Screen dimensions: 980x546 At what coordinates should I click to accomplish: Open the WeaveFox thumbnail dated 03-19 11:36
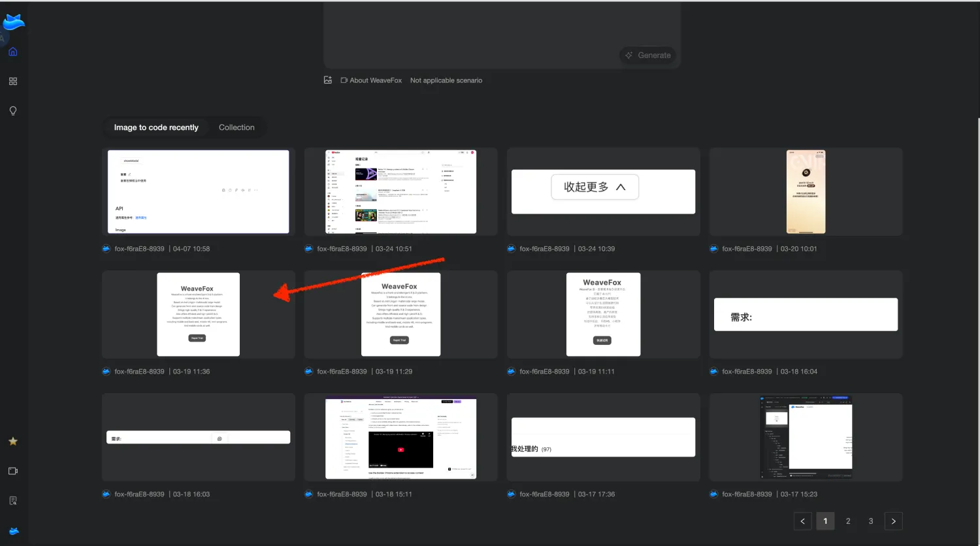pos(199,315)
